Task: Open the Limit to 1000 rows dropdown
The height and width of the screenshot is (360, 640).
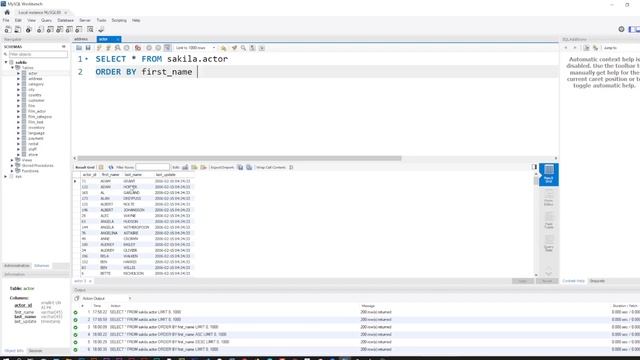Action: tap(195, 48)
